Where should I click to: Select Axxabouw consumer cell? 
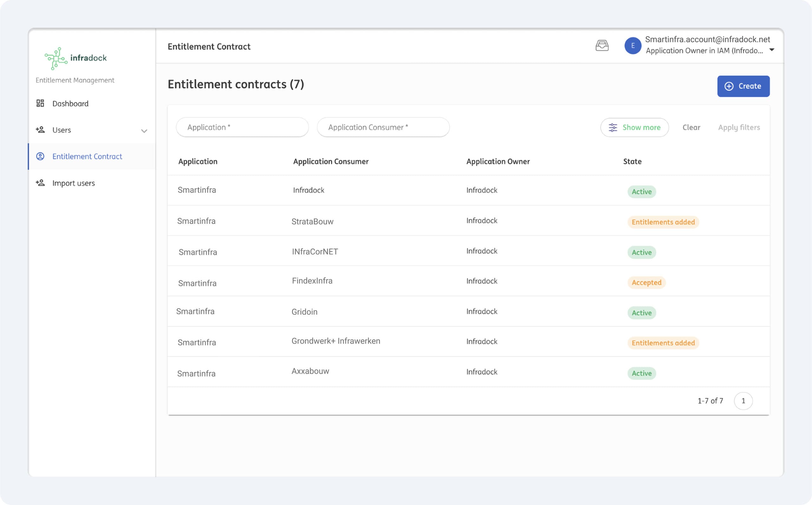(310, 371)
